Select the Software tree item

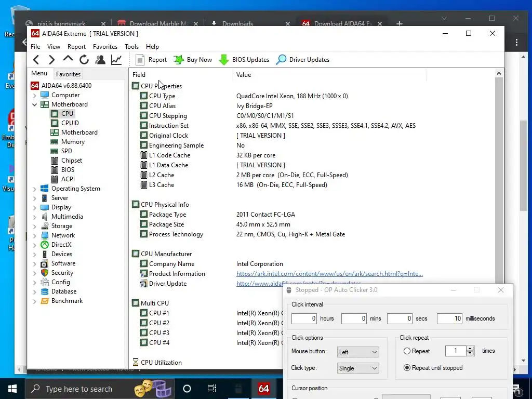coord(63,263)
